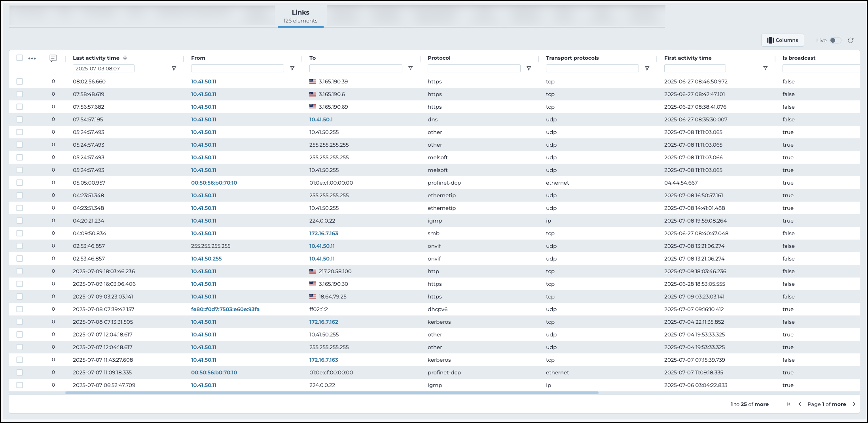The image size is (868, 423).
Task: Click the filter icon for Protocol column
Action: coord(529,68)
